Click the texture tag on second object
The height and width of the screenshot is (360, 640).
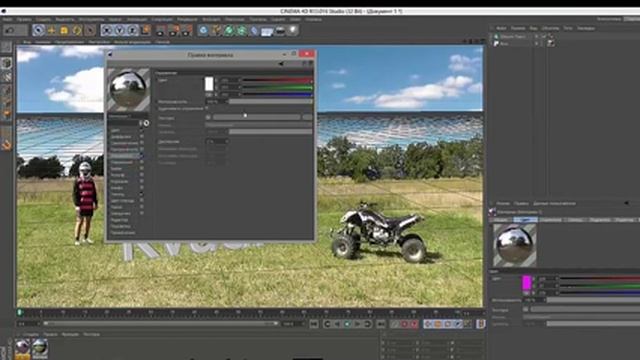(x=551, y=43)
